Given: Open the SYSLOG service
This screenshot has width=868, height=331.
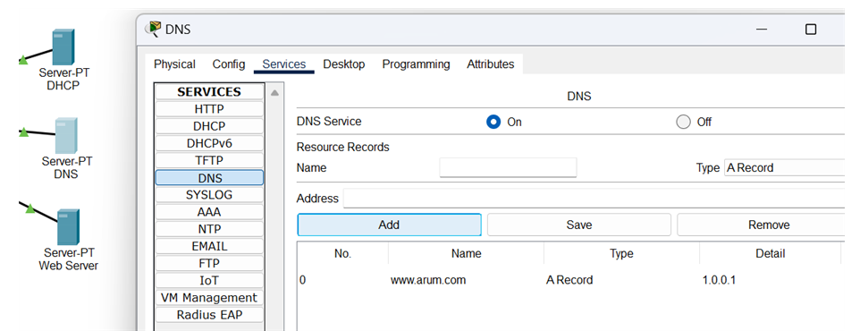Looking at the screenshot, I should click(x=209, y=195).
